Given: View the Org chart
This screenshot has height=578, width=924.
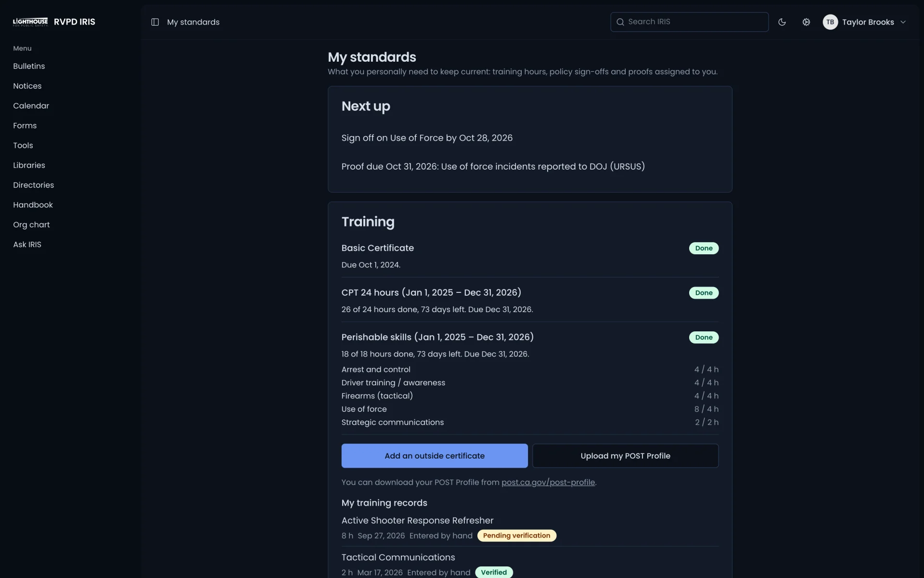Looking at the screenshot, I should pos(31,224).
